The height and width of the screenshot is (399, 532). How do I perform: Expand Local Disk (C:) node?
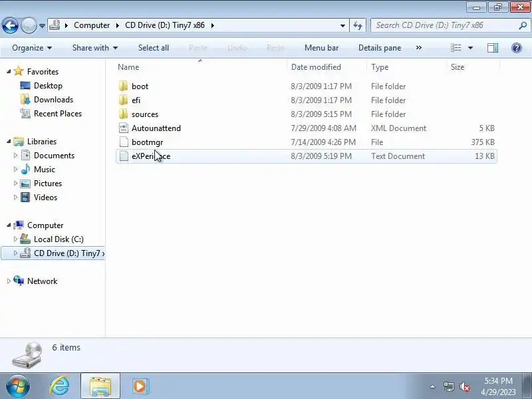[x=15, y=239]
